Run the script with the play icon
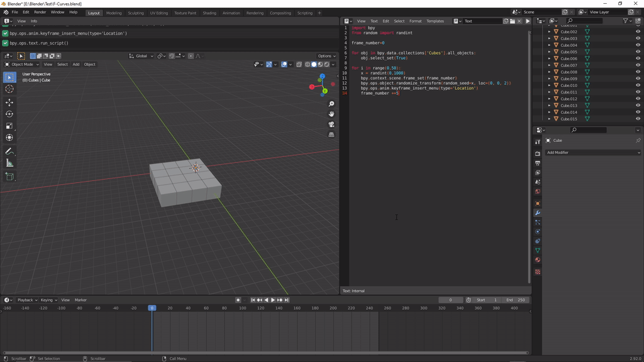The width and height of the screenshot is (644, 362). pyautogui.click(x=528, y=21)
